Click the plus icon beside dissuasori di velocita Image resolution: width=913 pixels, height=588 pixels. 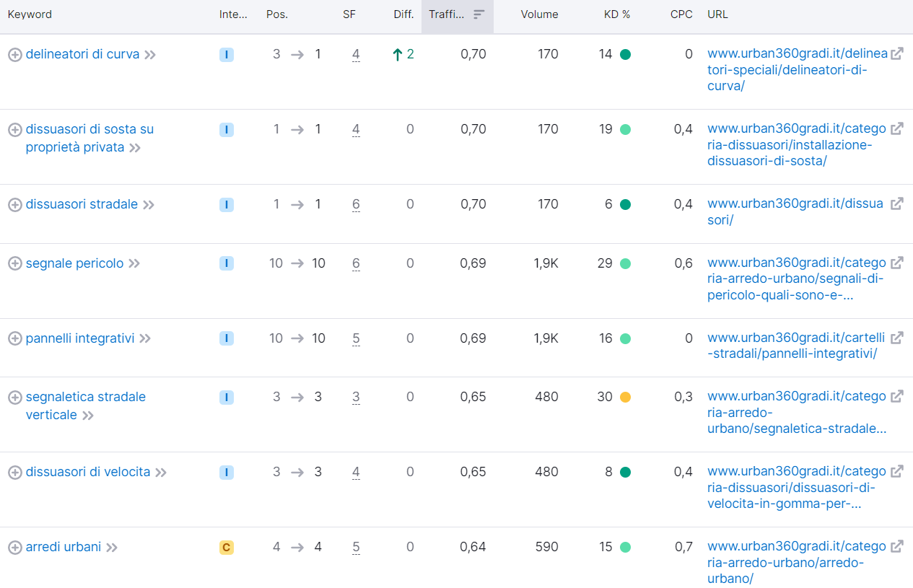click(14, 473)
